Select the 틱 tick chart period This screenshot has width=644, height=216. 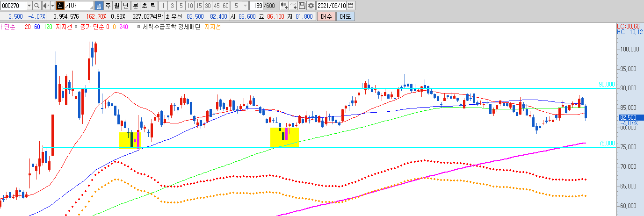click(153, 6)
